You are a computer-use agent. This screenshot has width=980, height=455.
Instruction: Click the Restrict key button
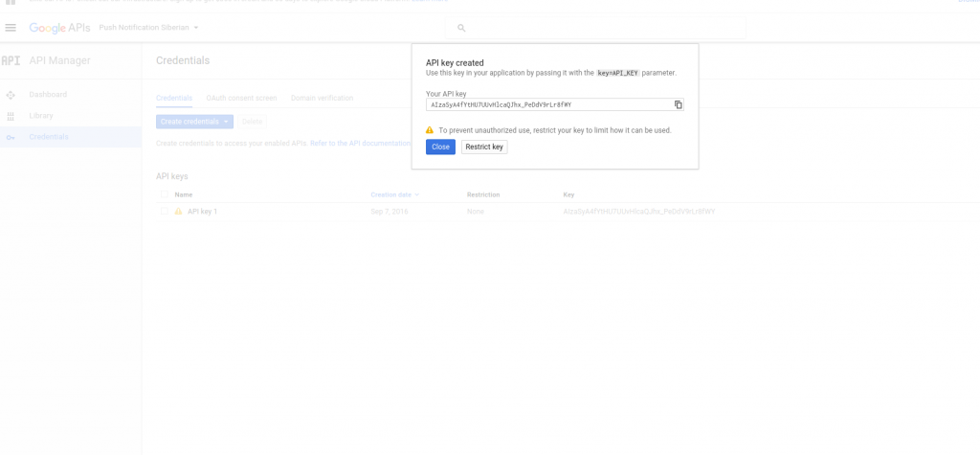click(x=484, y=147)
